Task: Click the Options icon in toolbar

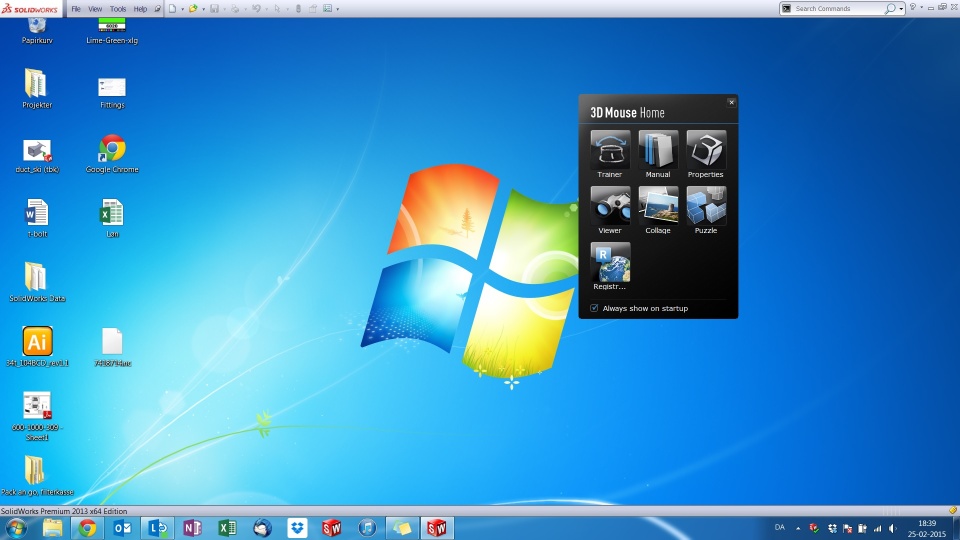Action: (328, 9)
